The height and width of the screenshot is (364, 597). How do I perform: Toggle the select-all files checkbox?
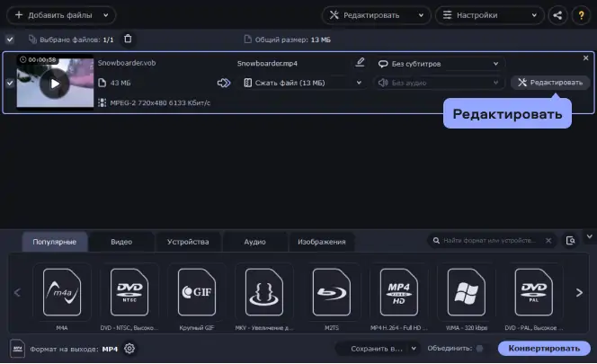(x=10, y=40)
